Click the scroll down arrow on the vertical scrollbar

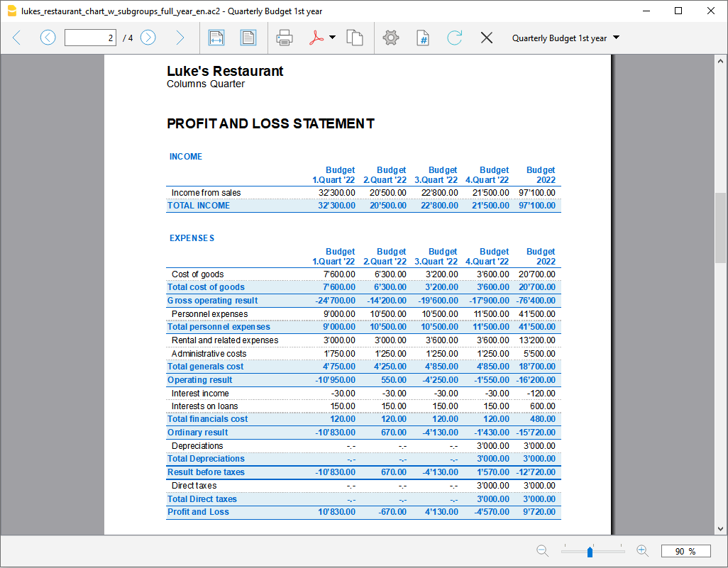click(x=721, y=528)
